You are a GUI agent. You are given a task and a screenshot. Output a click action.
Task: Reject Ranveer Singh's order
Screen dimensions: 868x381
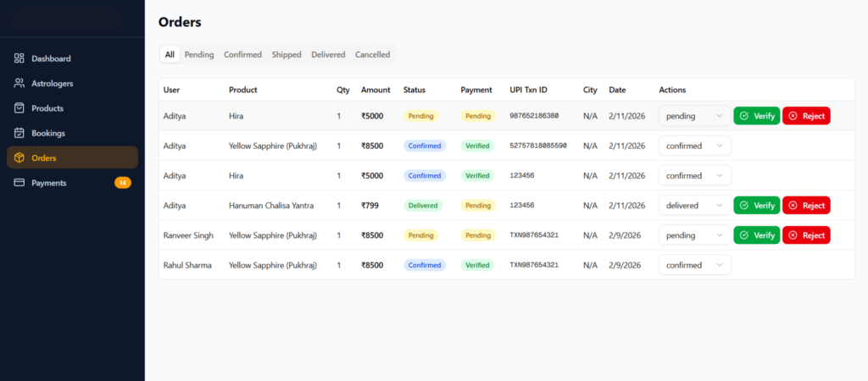coord(806,235)
